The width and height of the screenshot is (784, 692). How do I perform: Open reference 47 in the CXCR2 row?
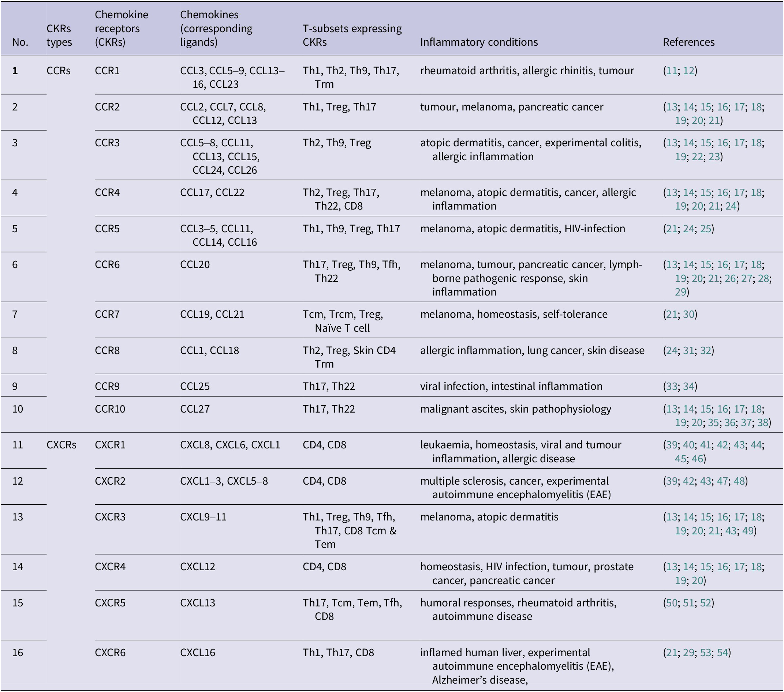click(722, 481)
